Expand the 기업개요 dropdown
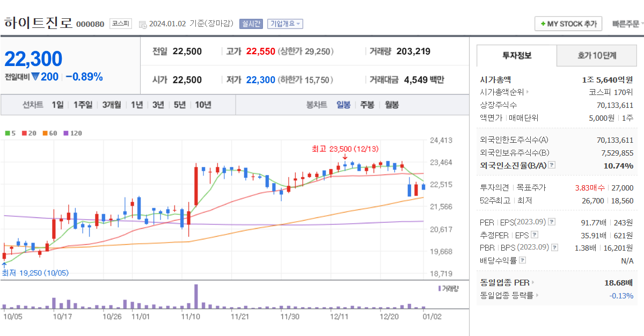Image resolution: width=644 pixels, height=336 pixels. [286, 24]
